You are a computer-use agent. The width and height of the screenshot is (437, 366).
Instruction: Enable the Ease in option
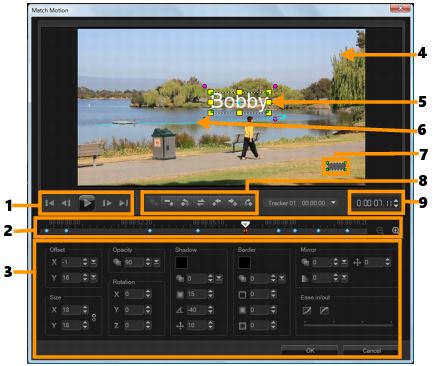[307, 311]
